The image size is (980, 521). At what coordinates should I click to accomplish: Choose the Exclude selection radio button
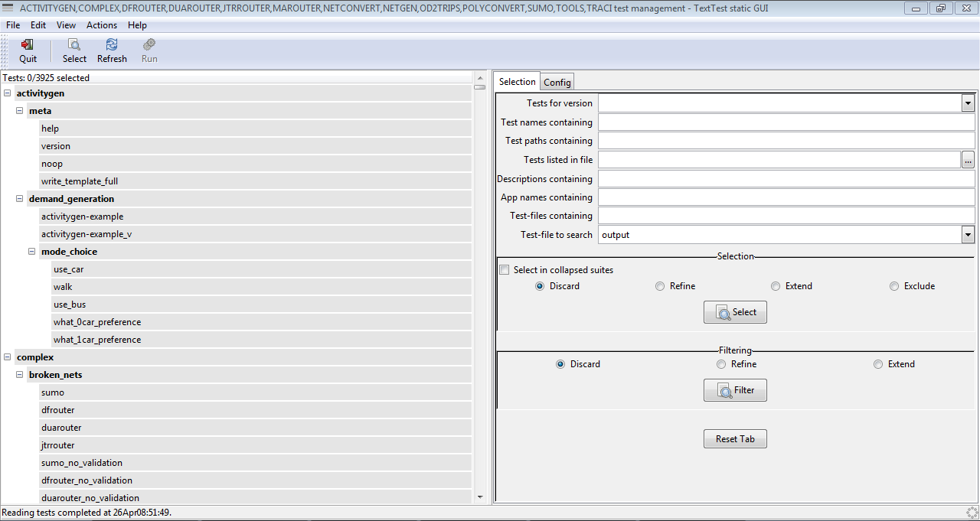tap(894, 286)
